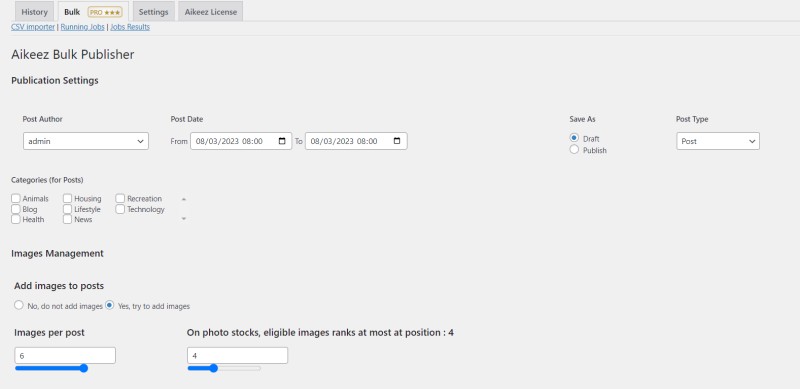Click categories list scroll up arrow
The width and height of the screenshot is (800, 389).
pyautogui.click(x=184, y=199)
